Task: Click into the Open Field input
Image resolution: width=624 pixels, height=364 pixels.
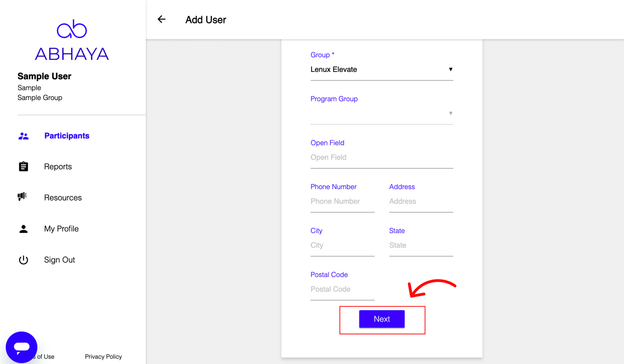Action: [382, 158]
